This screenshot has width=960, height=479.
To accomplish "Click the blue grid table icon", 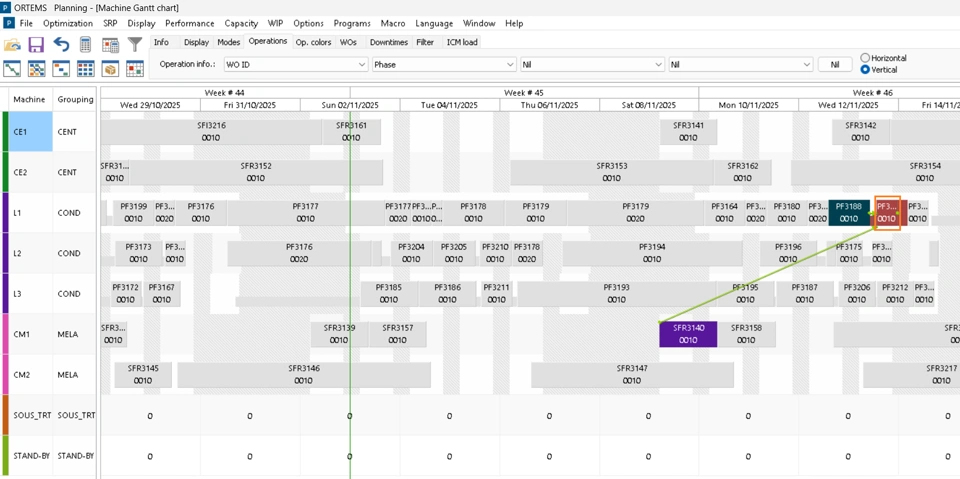I will 86,69.
